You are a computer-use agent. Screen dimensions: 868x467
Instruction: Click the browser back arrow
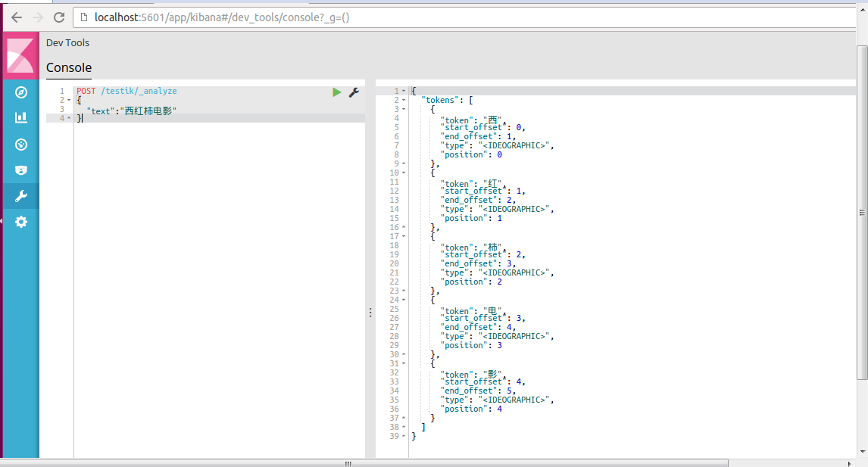coord(16,17)
